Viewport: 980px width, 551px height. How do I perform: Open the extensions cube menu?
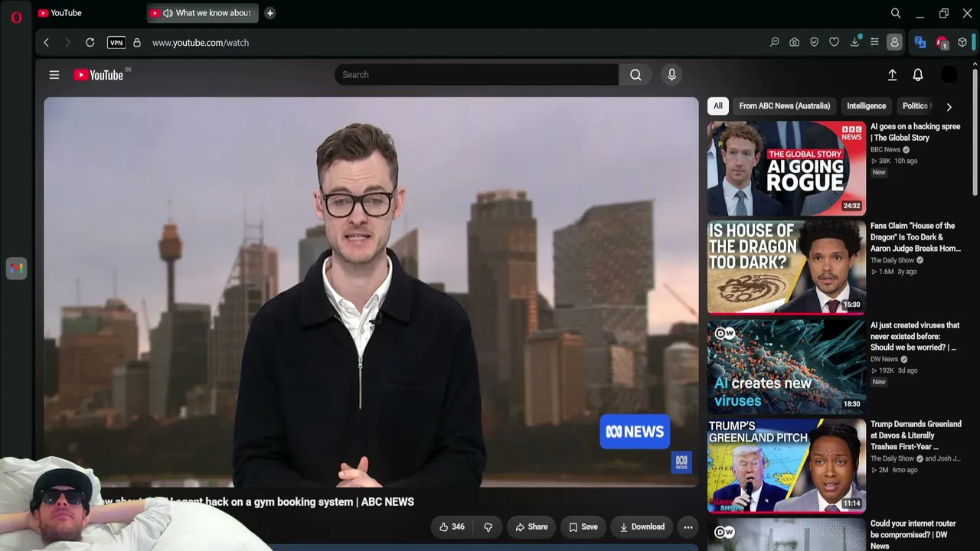coord(962,43)
